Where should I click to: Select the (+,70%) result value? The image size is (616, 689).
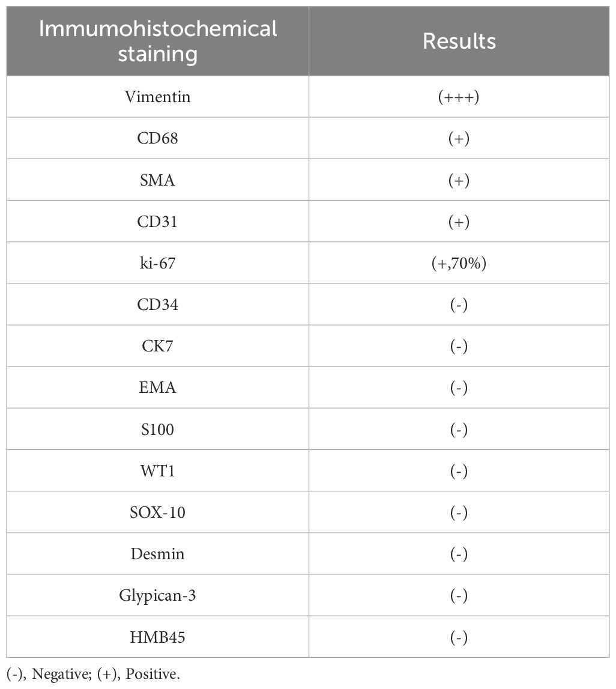pos(459,263)
